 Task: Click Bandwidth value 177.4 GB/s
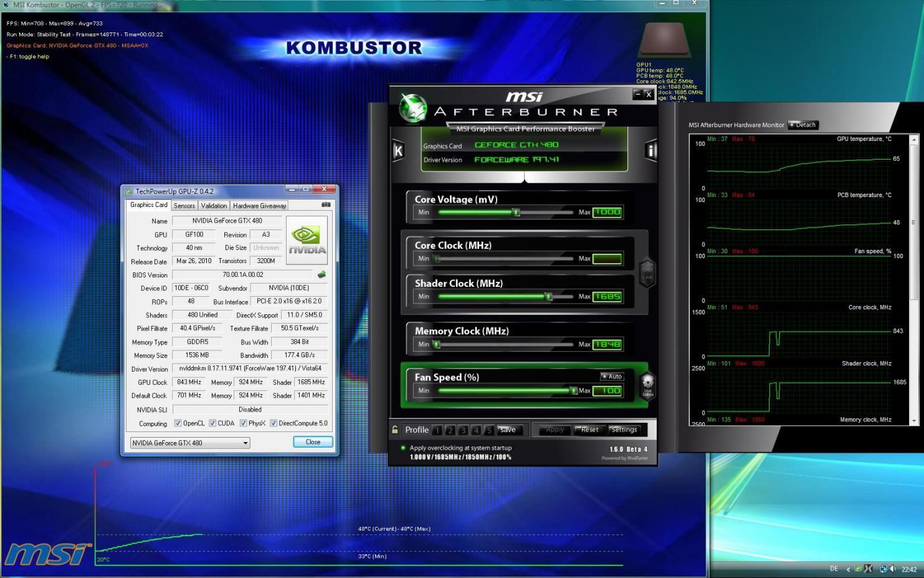click(x=300, y=355)
